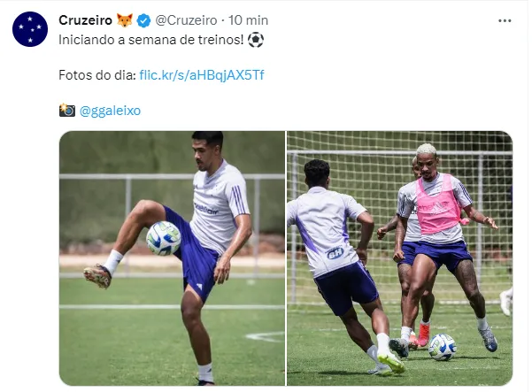This screenshot has width=532, height=392.
Task: Open left photo of player juggling ball
Action: pyautogui.click(x=172, y=258)
